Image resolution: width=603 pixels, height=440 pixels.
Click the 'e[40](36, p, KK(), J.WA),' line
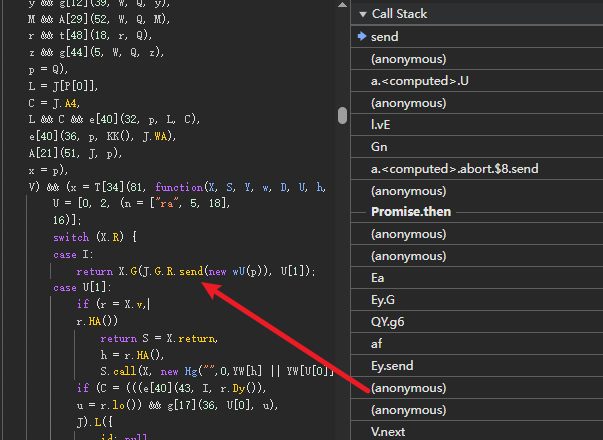[102, 136]
